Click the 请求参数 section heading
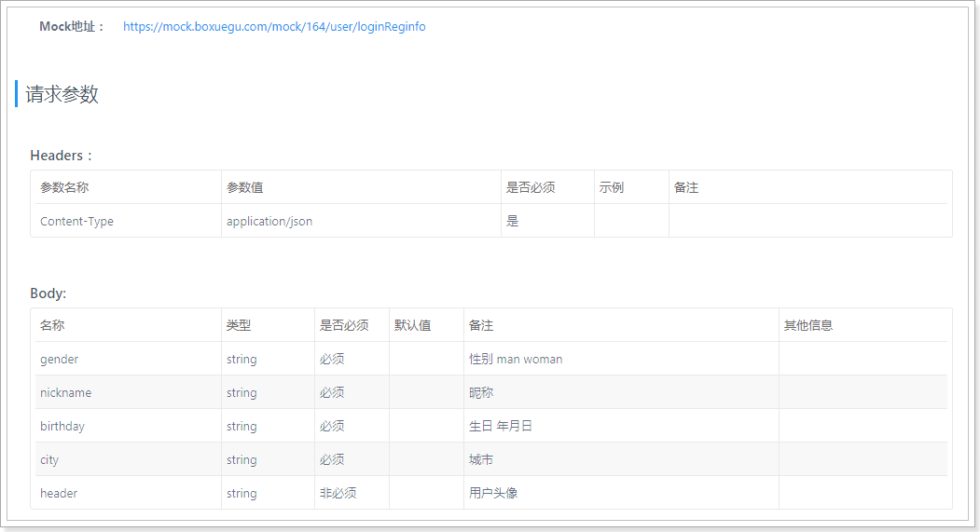Viewport: 980px width, 532px height. click(x=62, y=94)
